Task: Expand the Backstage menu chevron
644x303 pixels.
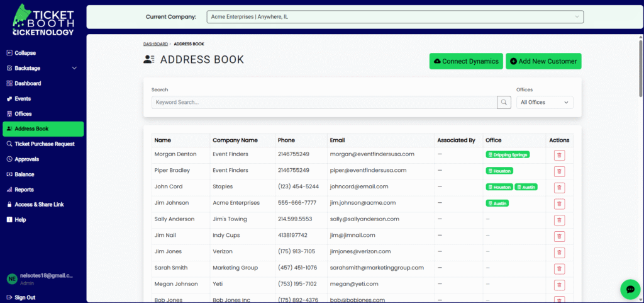Action: (74, 68)
